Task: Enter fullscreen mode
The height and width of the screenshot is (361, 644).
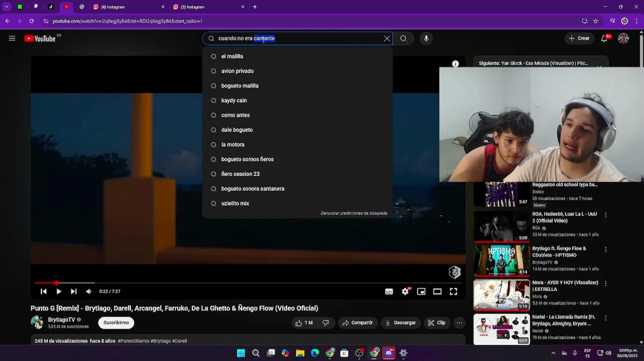Action: 453,291
